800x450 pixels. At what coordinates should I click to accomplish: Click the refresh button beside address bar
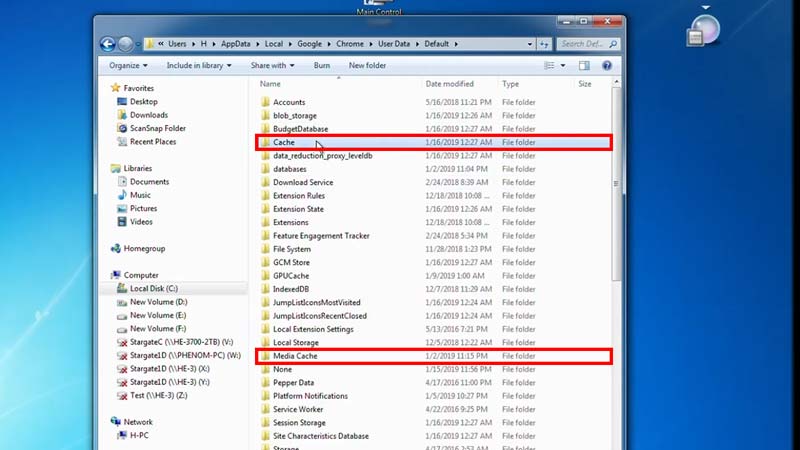click(x=544, y=44)
